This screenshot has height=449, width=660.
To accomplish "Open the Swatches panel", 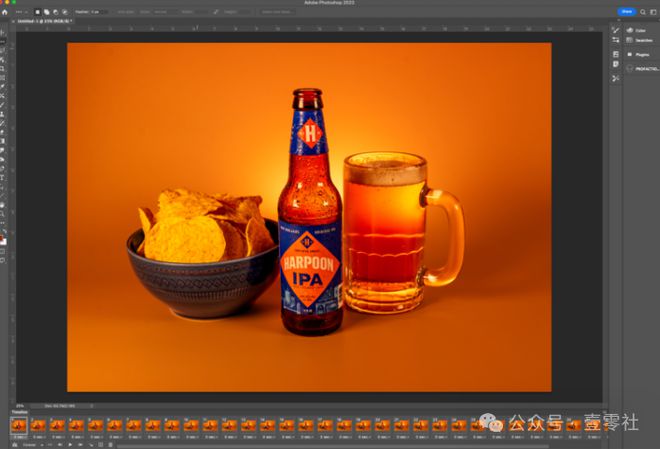I will pos(639,40).
